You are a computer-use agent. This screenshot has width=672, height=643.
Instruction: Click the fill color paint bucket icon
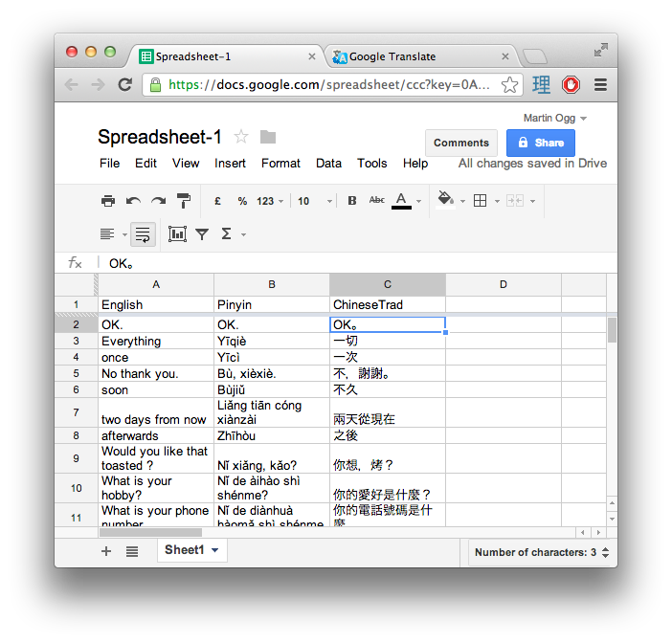(x=446, y=199)
